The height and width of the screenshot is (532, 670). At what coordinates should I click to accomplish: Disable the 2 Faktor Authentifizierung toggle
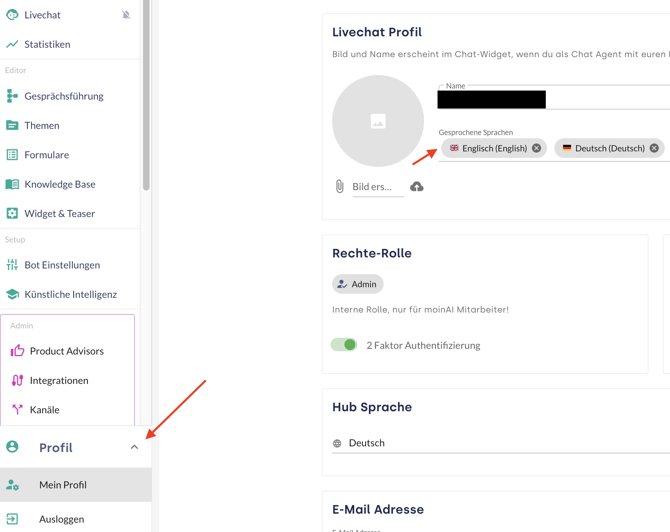click(344, 345)
